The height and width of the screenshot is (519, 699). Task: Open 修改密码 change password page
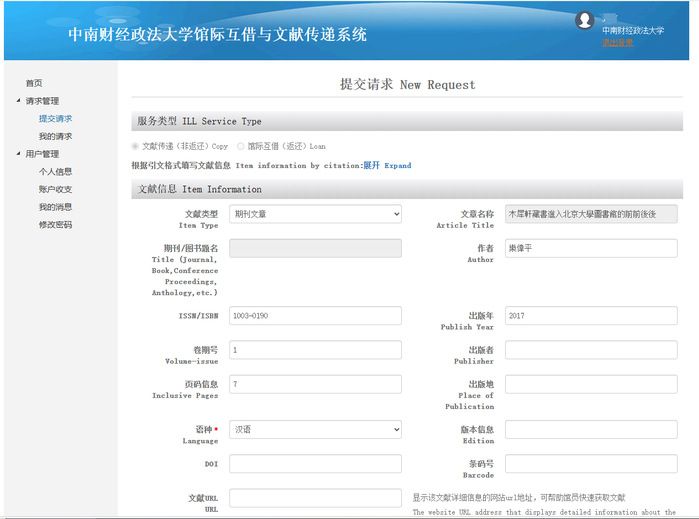[55, 225]
